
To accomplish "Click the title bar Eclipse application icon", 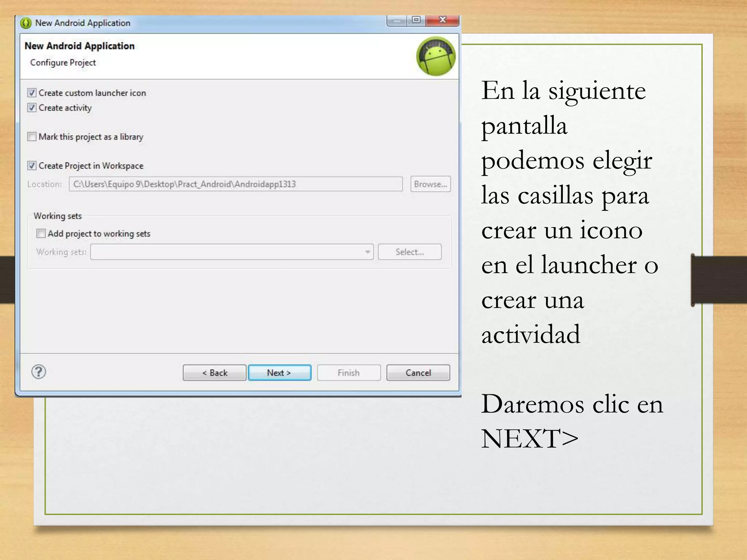I will pos(26,23).
